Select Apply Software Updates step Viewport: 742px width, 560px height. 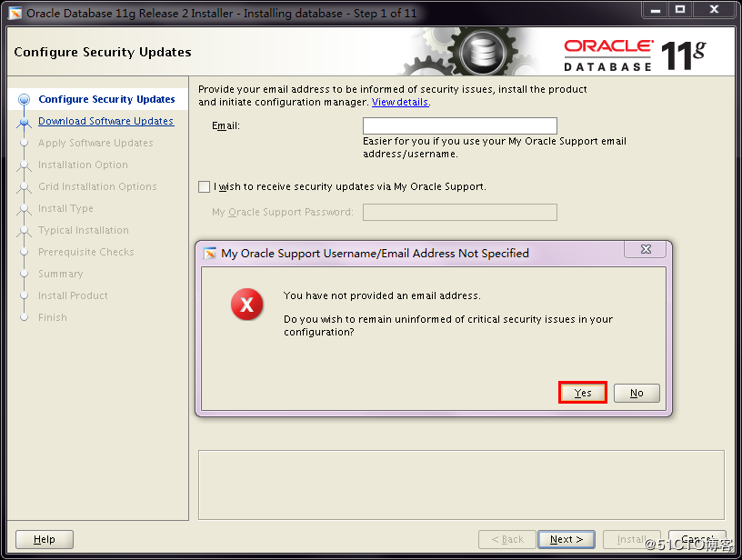click(x=95, y=143)
